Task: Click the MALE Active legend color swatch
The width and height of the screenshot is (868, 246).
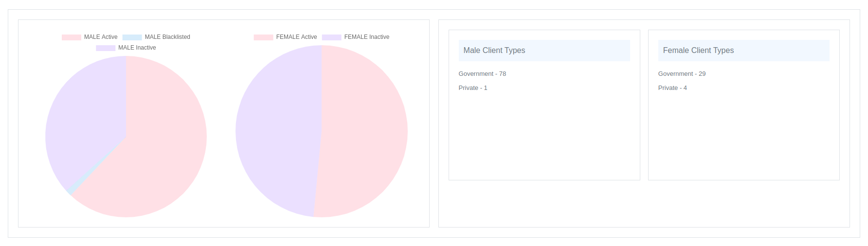Action: 71,37
